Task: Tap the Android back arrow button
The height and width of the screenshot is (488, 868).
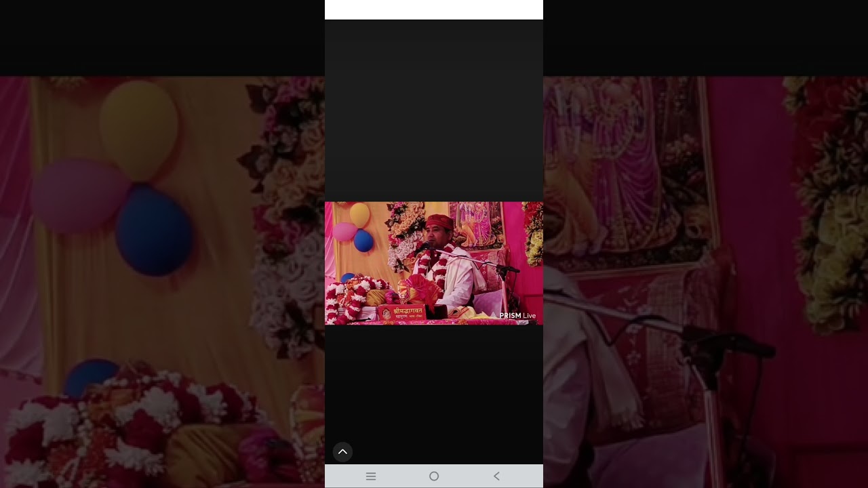Action: (x=496, y=476)
